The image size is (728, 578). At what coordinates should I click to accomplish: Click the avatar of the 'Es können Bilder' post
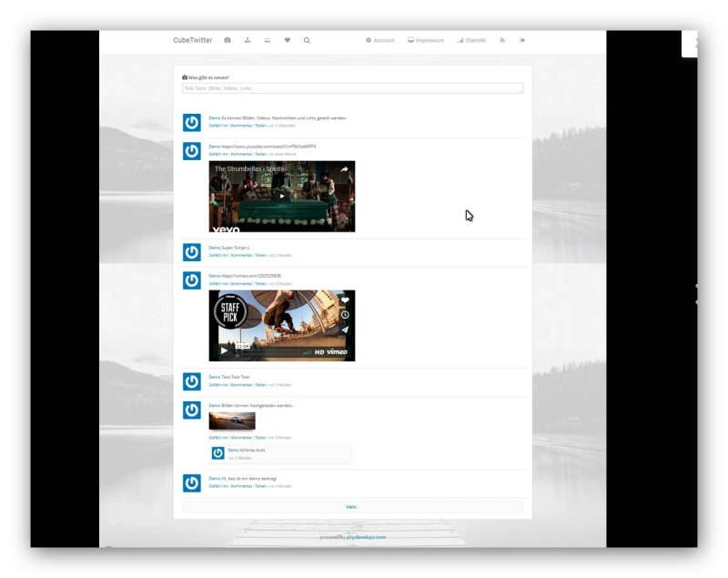[192, 123]
